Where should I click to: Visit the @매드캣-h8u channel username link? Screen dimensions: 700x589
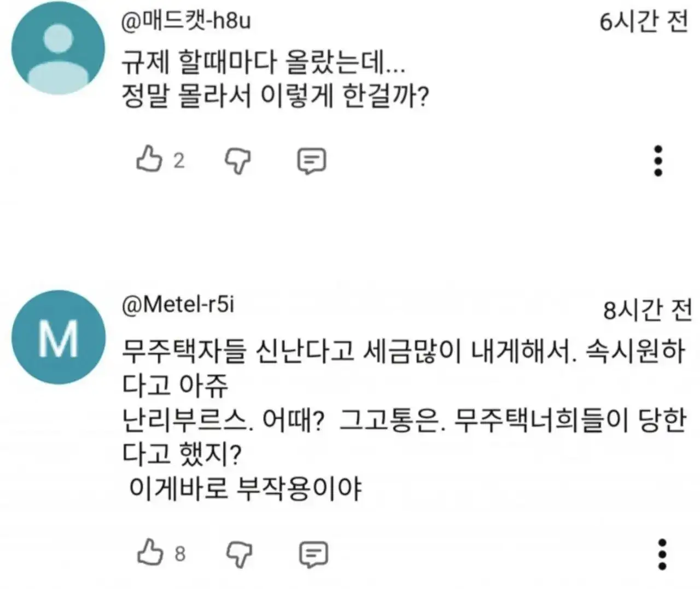[x=185, y=21]
